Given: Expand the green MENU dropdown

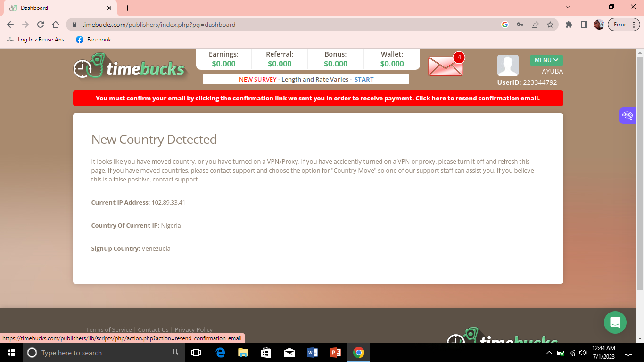Looking at the screenshot, I should 546,60.
